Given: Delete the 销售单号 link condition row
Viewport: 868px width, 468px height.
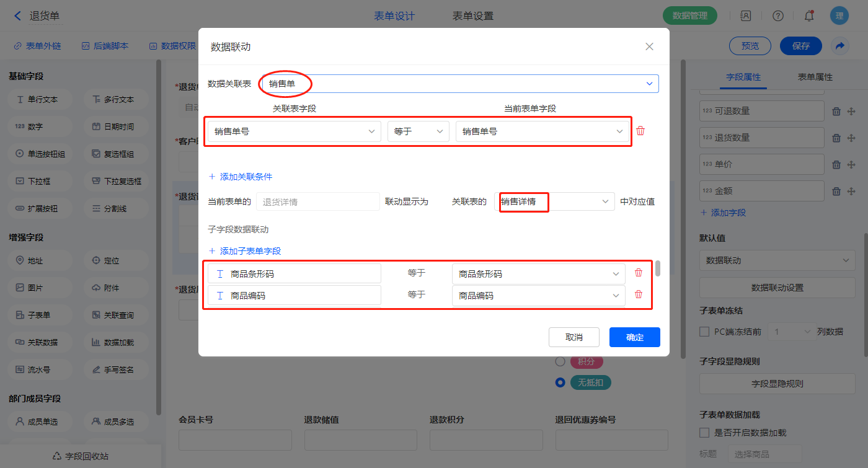Looking at the screenshot, I should [640, 131].
